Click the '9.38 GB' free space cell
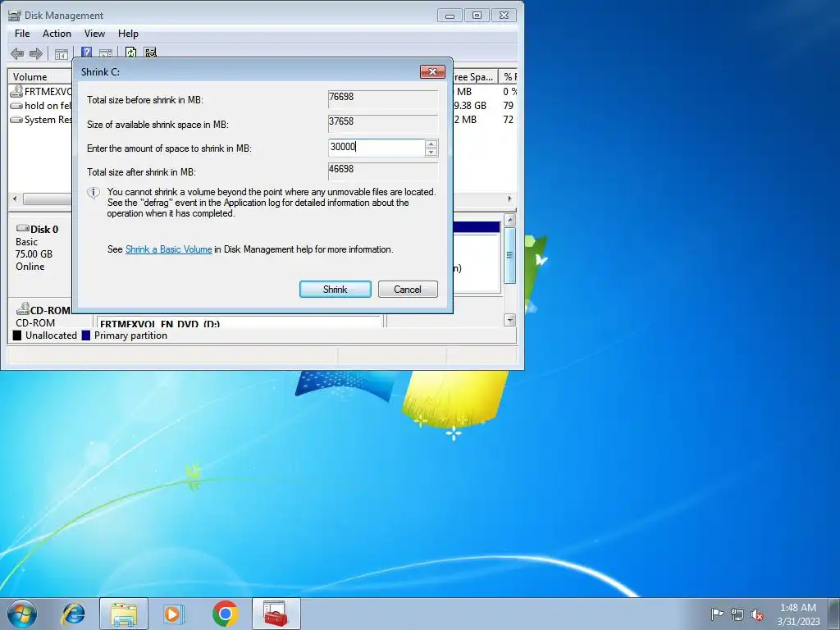Viewport: 840px width, 630px height. click(x=470, y=106)
